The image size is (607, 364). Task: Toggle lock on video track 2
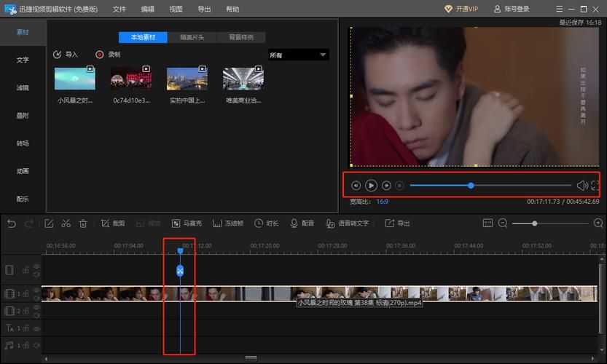pyautogui.click(x=26, y=311)
